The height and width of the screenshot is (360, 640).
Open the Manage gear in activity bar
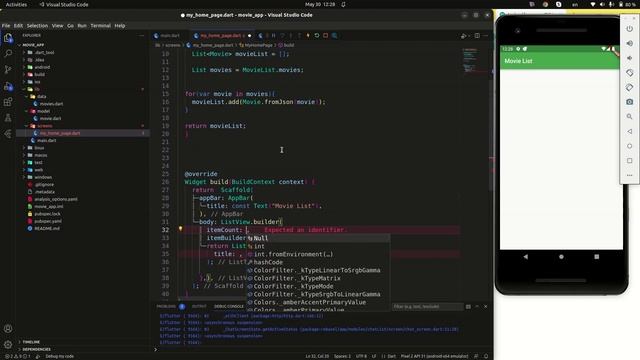[8, 344]
